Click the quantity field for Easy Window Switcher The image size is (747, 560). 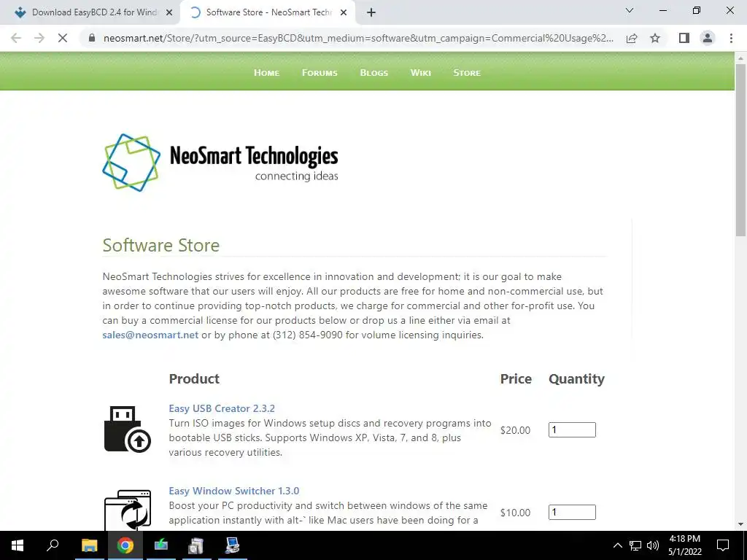[572, 512]
